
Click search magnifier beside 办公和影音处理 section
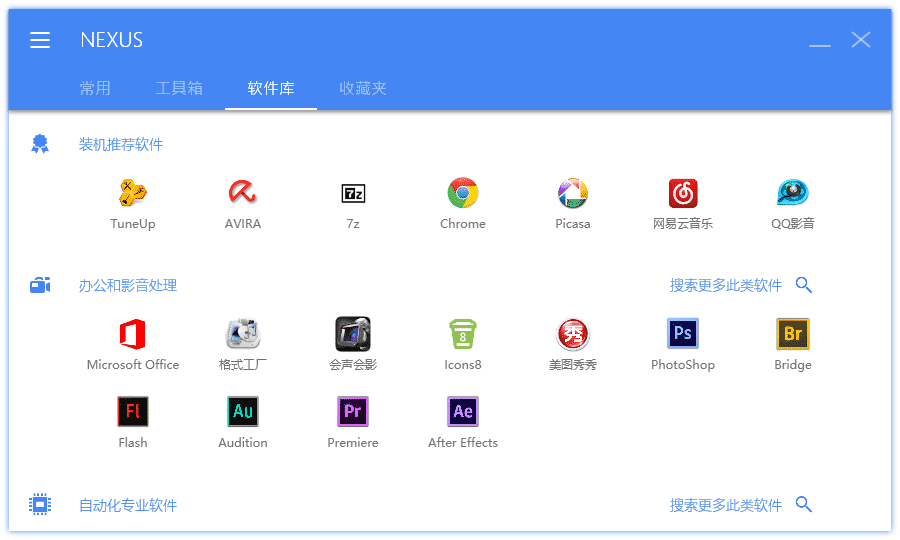tap(804, 285)
